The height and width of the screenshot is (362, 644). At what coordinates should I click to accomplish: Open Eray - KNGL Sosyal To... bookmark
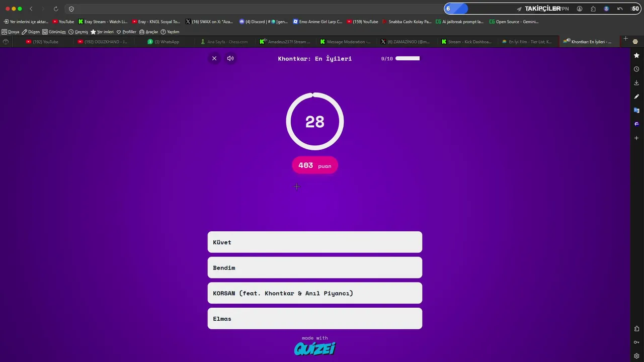point(156,22)
